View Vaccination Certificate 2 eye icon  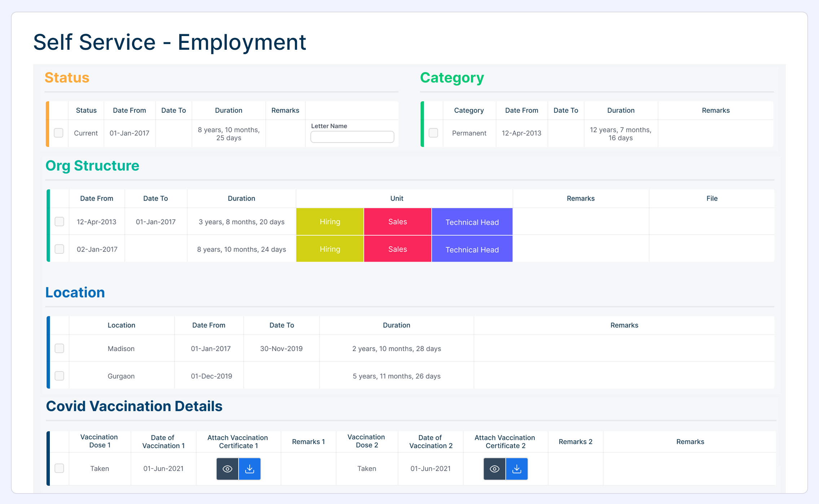pos(494,469)
